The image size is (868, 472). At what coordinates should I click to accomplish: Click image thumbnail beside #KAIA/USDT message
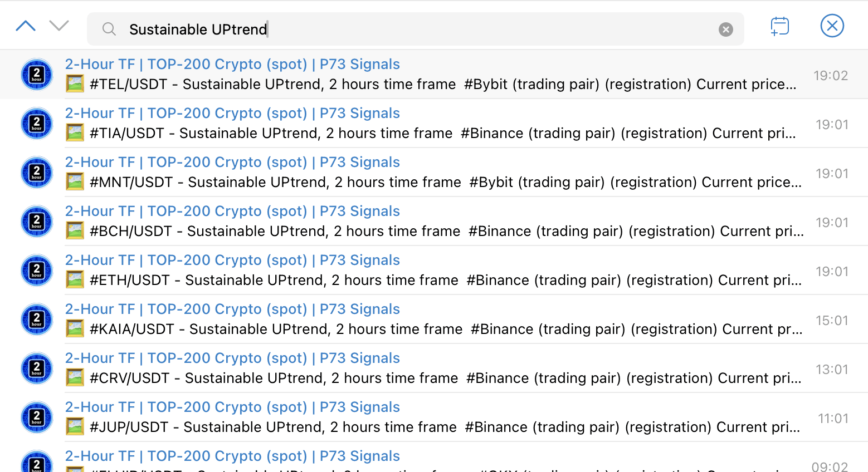click(75, 328)
